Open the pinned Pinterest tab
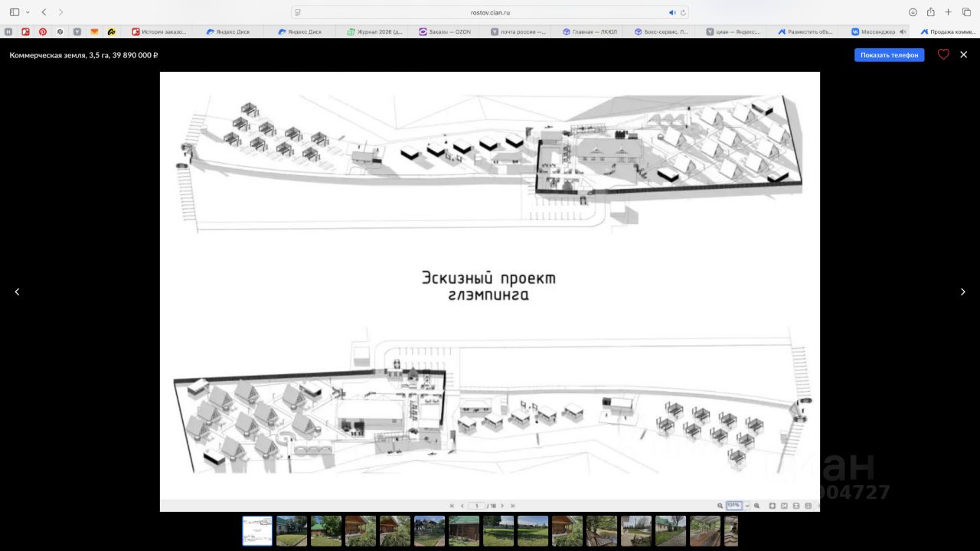The height and width of the screenshot is (551, 980). (x=43, y=32)
